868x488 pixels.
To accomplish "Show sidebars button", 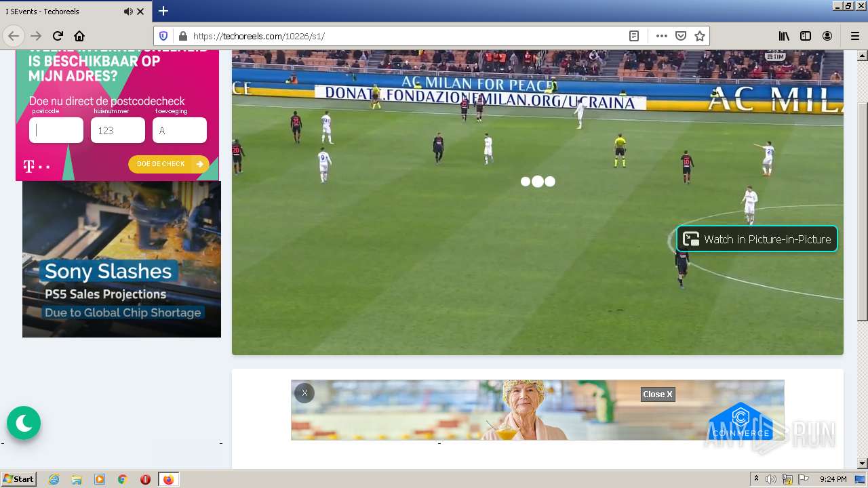I will click(x=806, y=36).
